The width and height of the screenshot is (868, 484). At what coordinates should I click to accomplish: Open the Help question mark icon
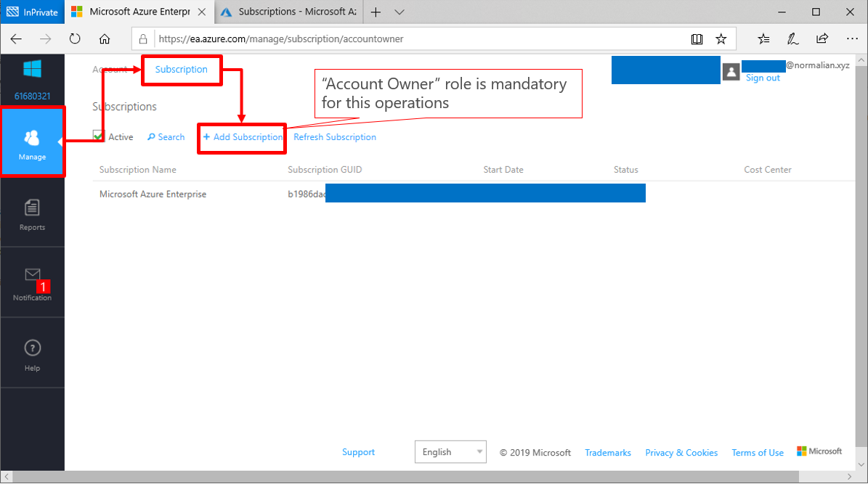point(32,348)
